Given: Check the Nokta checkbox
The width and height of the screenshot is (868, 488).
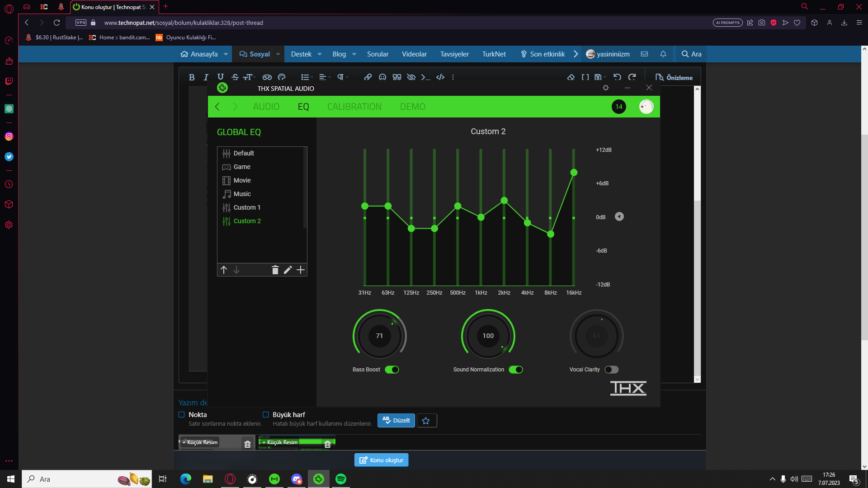Looking at the screenshot, I should pos(182,415).
